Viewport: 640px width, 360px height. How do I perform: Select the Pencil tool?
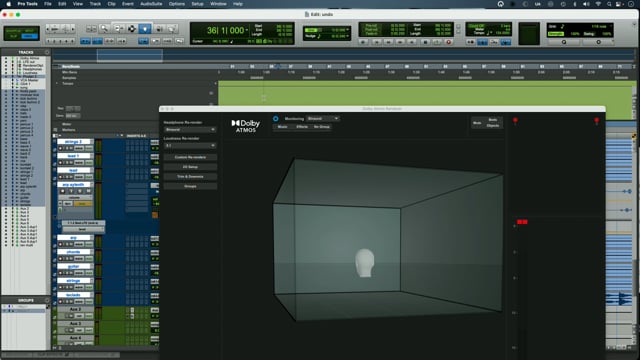[172, 29]
